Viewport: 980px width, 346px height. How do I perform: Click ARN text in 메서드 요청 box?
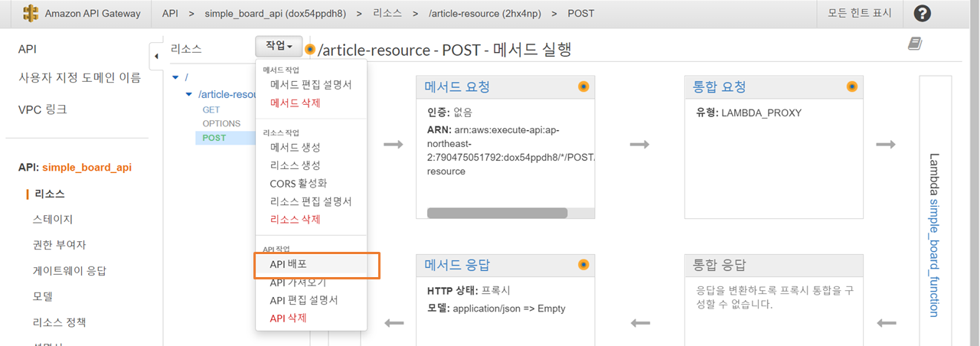click(510, 151)
